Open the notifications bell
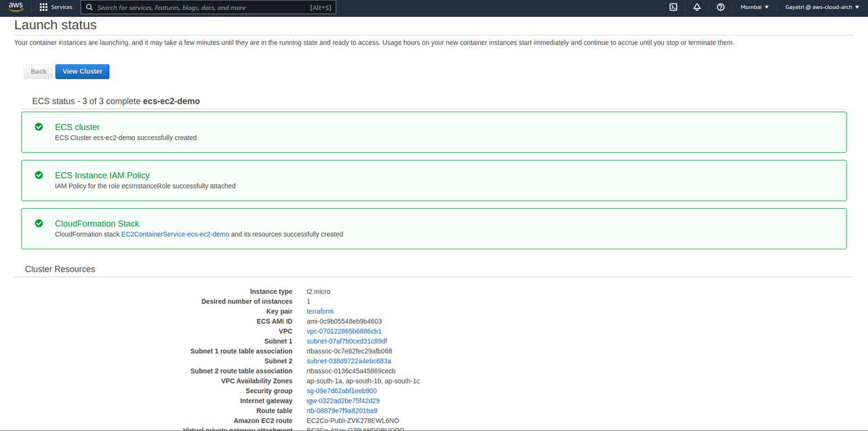 [x=697, y=7]
